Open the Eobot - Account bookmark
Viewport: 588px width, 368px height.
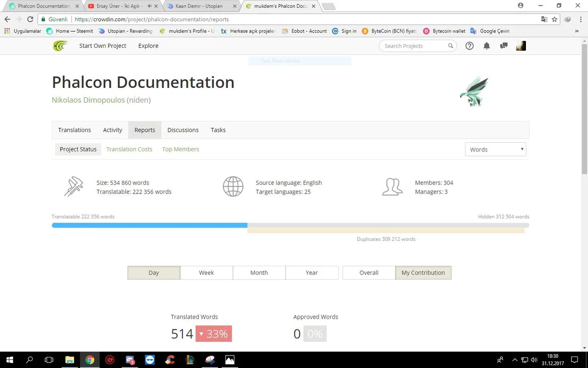(304, 31)
